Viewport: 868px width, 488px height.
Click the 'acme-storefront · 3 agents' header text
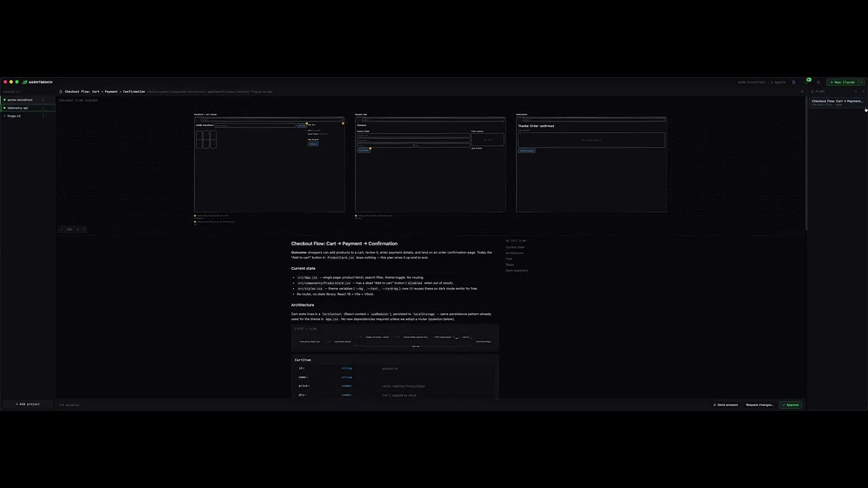pos(762,82)
